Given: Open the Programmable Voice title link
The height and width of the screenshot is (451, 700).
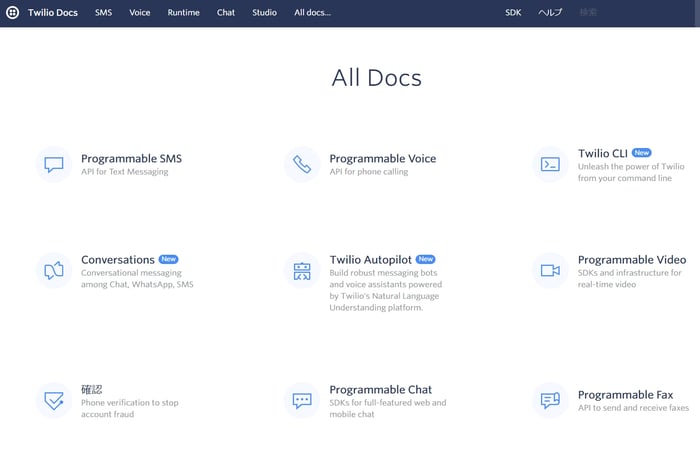Looking at the screenshot, I should [x=383, y=159].
